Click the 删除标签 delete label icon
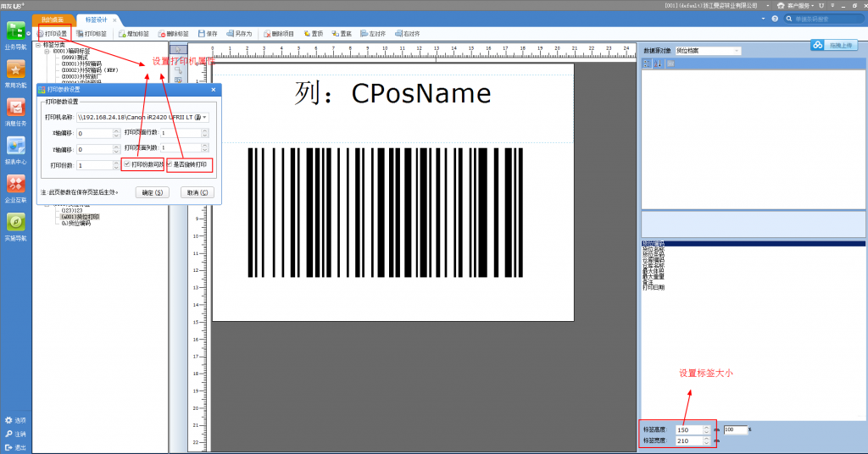Image resolution: width=868 pixels, height=454 pixels. [x=162, y=34]
